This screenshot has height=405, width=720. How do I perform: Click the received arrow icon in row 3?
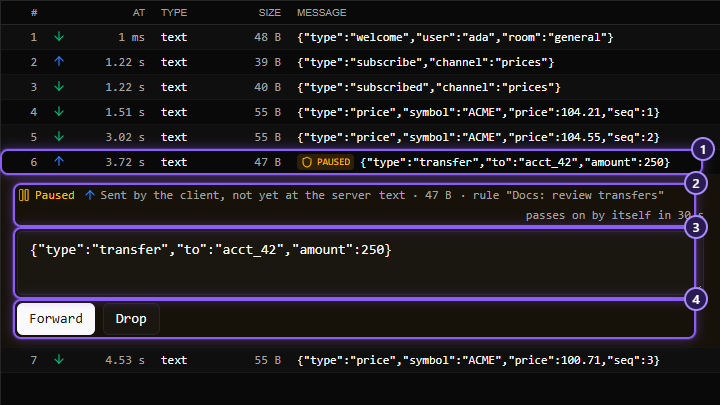59,87
